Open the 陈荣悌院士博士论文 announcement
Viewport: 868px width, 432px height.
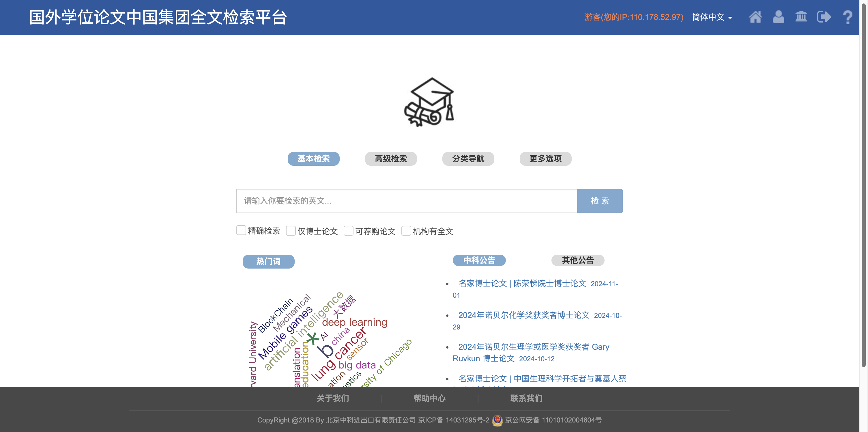click(522, 283)
